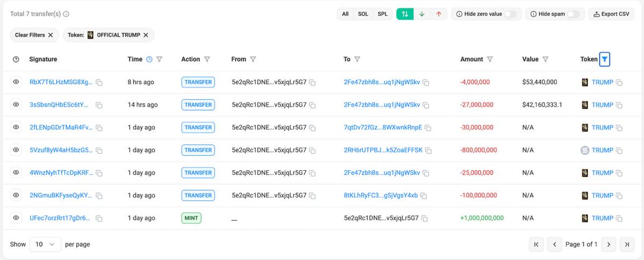Copy To address 8tKLhRyFC3...gSjVgsY4xb
This screenshot has height=260, width=644.
pos(423,196)
